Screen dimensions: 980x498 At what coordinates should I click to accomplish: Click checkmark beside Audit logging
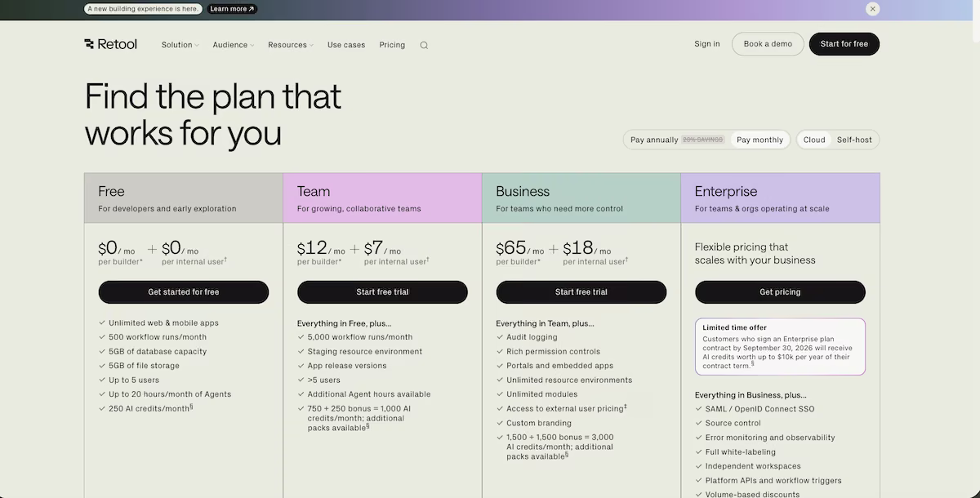(500, 337)
